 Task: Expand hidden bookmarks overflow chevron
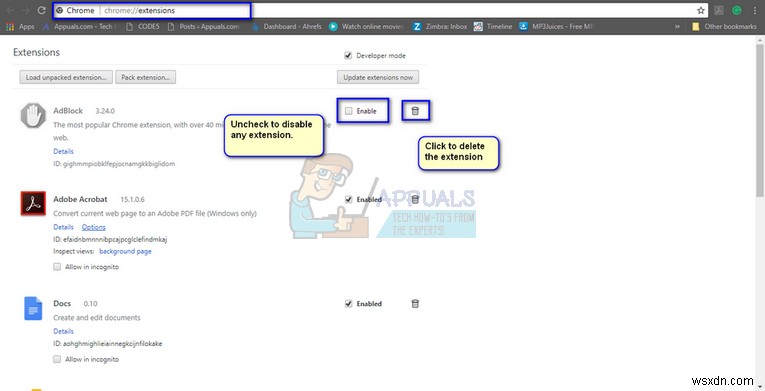click(677, 27)
